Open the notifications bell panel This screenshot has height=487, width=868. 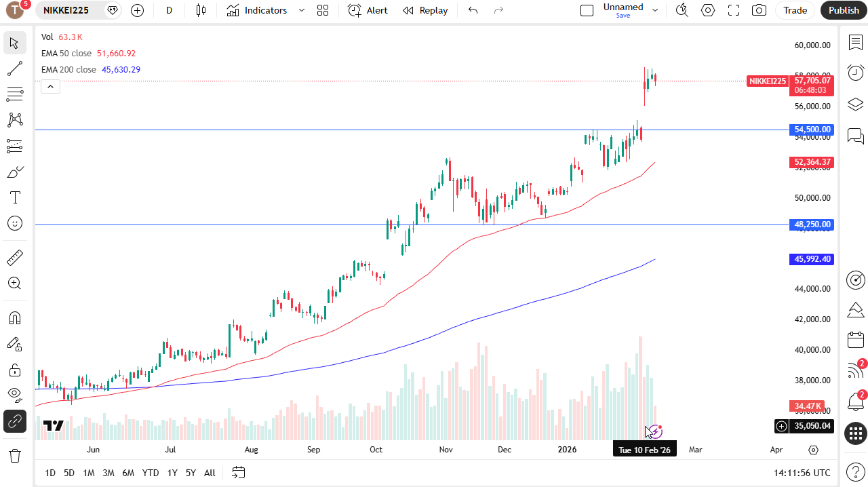click(x=855, y=402)
